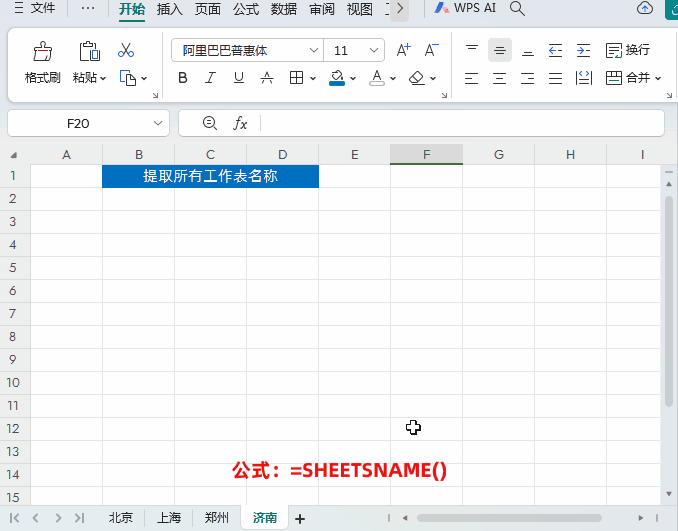Click the Cut scissors icon
This screenshot has width=678, height=531.
pos(126,50)
